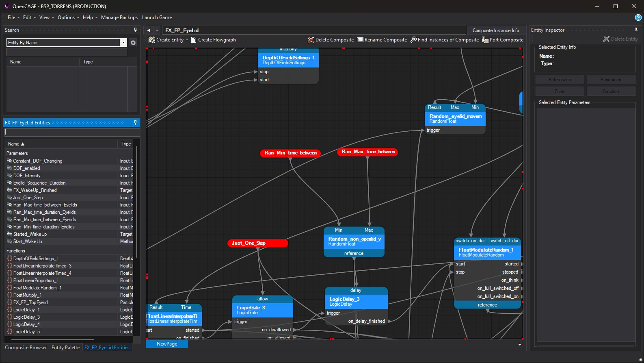Click the Delete Composite red X icon

point(311,40)
